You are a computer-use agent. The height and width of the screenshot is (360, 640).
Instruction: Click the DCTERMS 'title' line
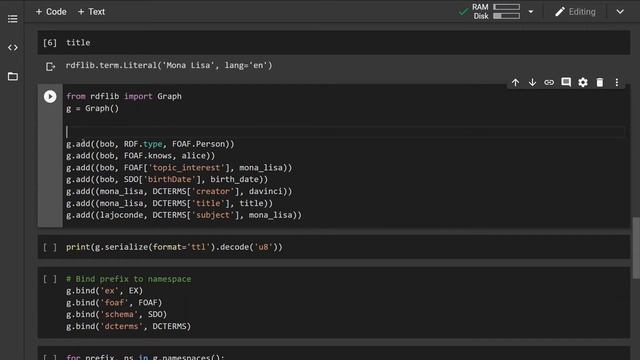tap(169, 203)
